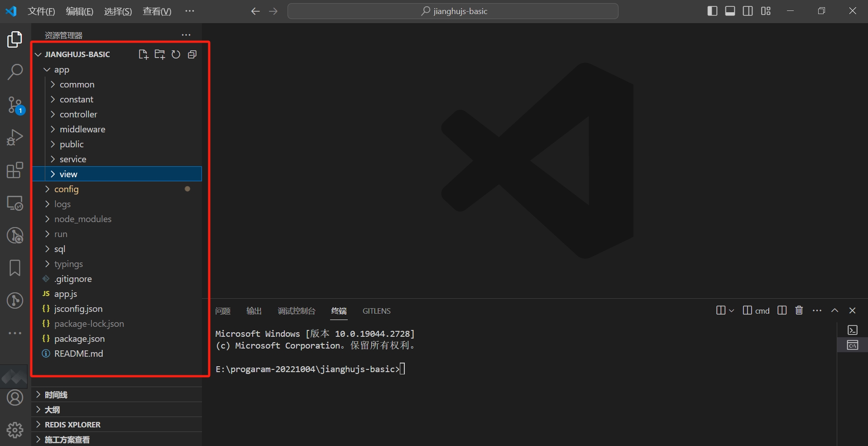Collapse all folders in explorer
The height and width of the screenshot is (446, 868).
192,54
